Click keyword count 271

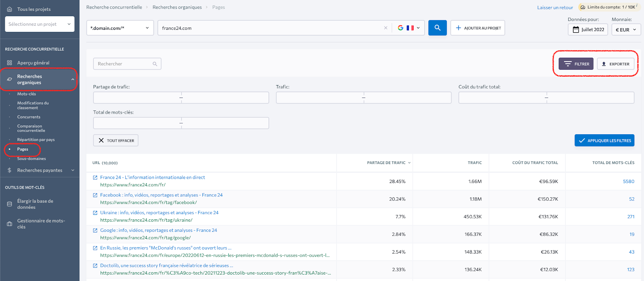point(631,216)
